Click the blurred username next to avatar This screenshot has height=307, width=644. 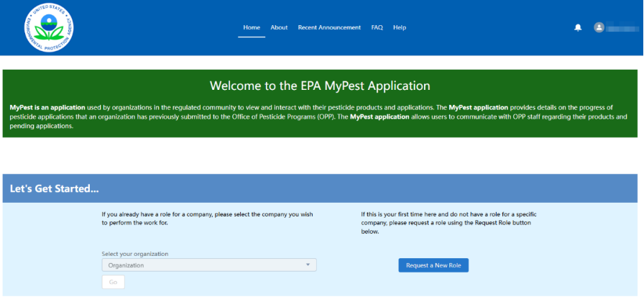pyautogui.click(x=622, y=27)
